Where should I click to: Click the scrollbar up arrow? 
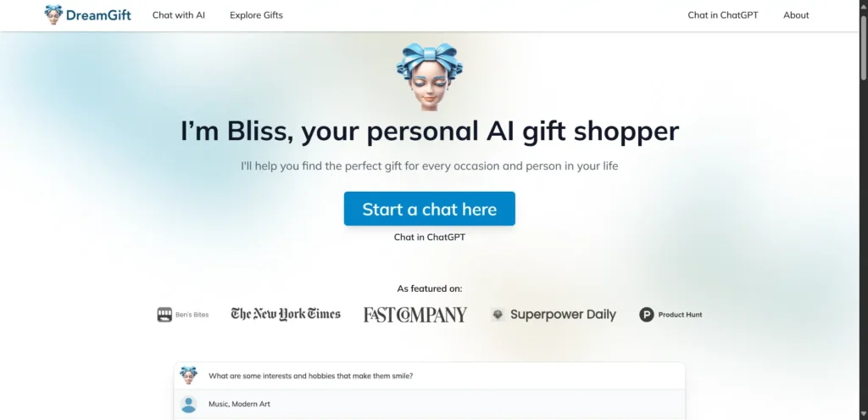click(x=864, y=4)
